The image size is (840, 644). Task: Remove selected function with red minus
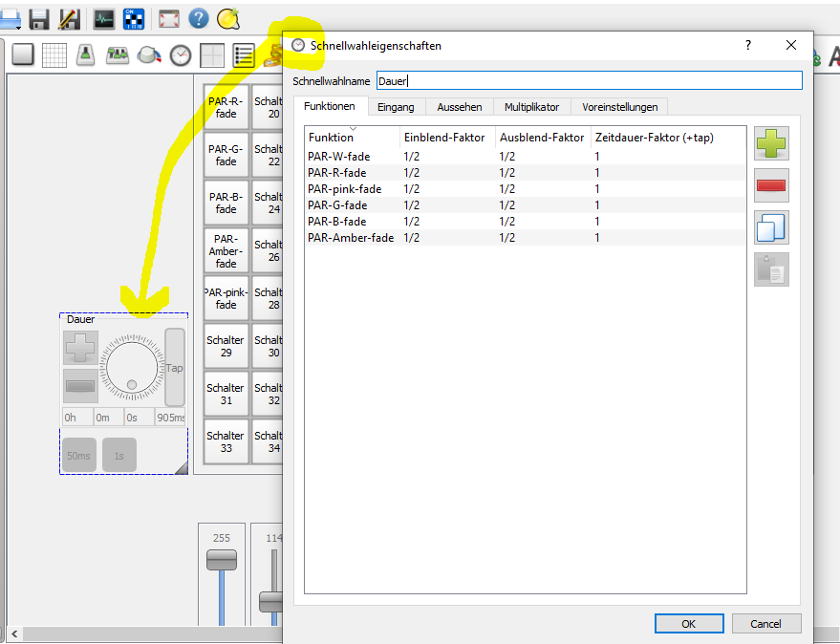(x=772, y=185)
